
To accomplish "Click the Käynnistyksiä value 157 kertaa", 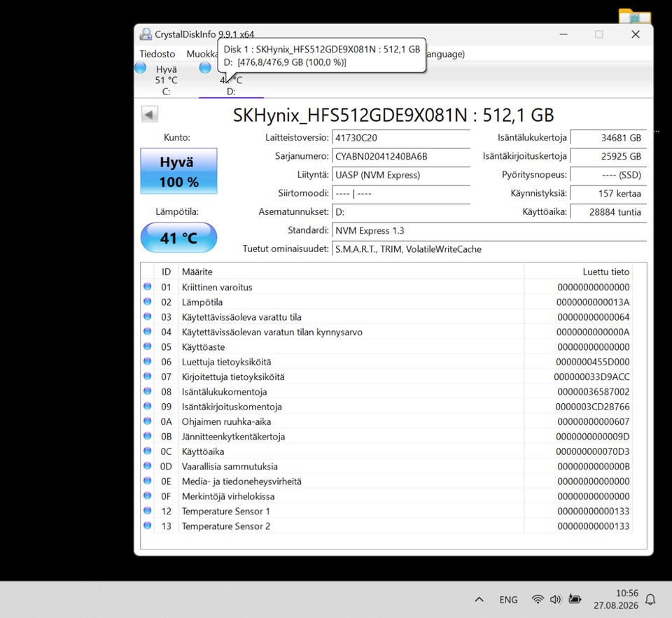I will click(608, 194).
